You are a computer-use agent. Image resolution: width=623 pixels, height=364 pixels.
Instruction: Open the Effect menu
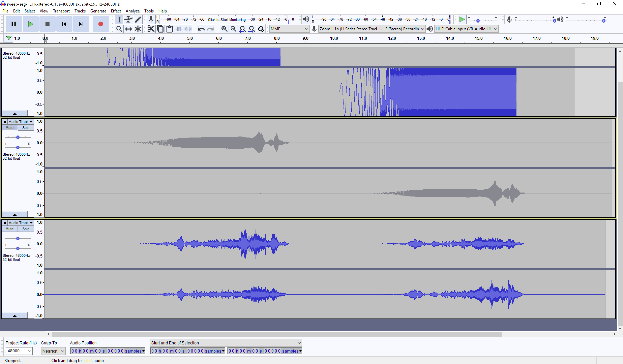click(115, 11)
